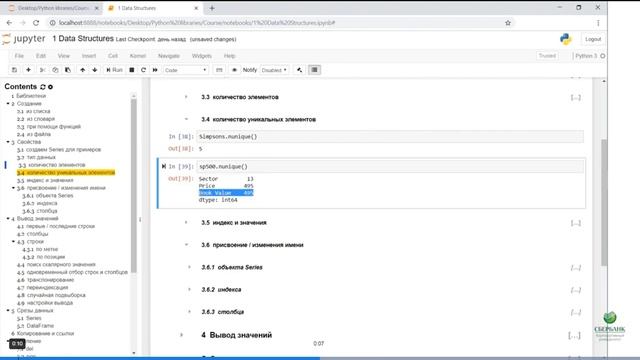Copy selected cells icon

click(55, 70)
